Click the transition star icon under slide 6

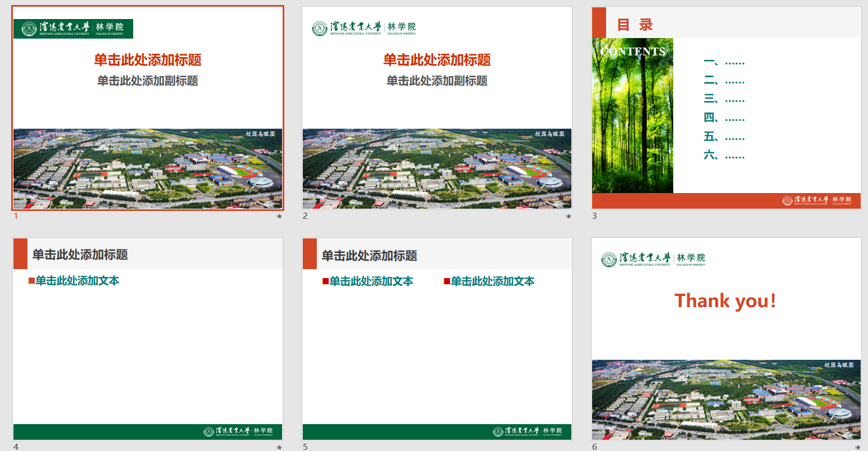[x=858, y=447]
